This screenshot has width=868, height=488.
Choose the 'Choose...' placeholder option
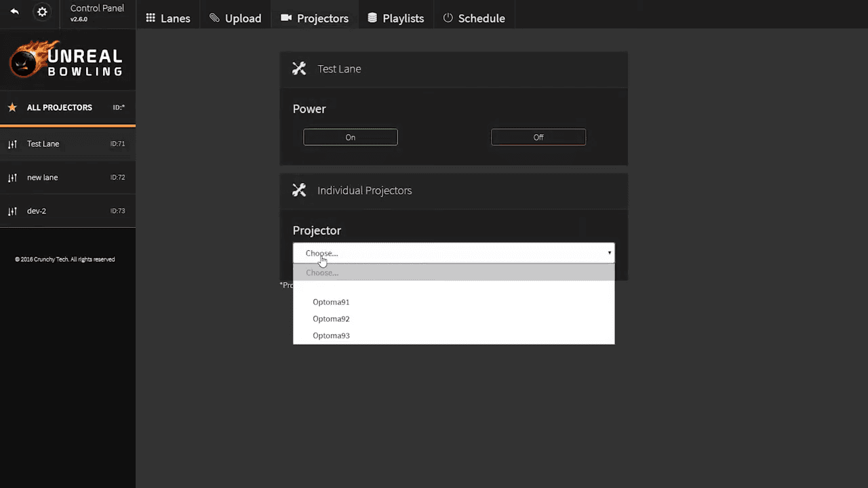pyautogui.click(x=454, y=272)
